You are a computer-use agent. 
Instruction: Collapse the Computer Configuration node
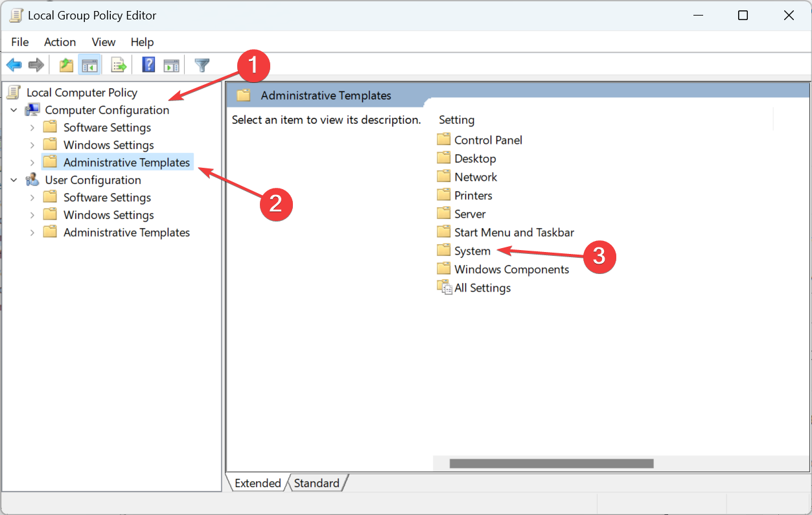(14, 110)
